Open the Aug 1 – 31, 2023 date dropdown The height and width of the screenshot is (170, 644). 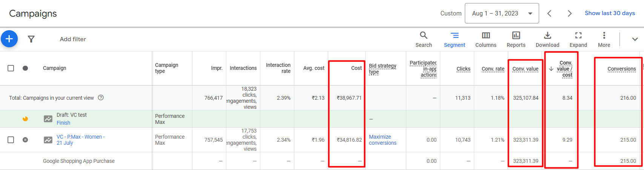click(502, 14)
